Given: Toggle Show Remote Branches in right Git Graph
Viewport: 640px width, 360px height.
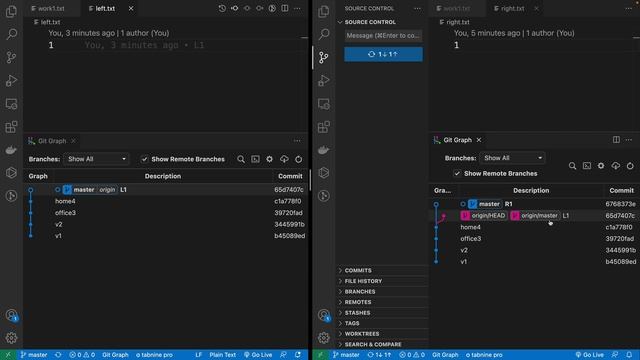Looking at the screenshot, I should coord(457,173).
